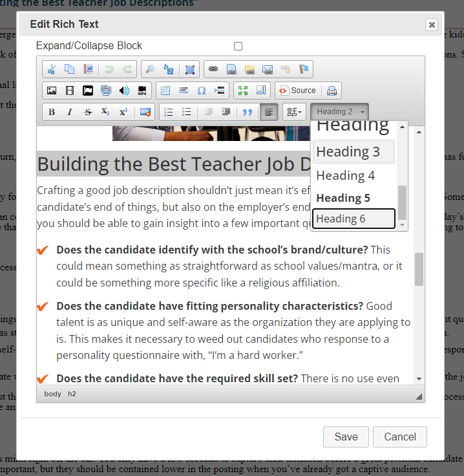
Task: Click the Undo arrow icon
Action: (x=109, y=69)
